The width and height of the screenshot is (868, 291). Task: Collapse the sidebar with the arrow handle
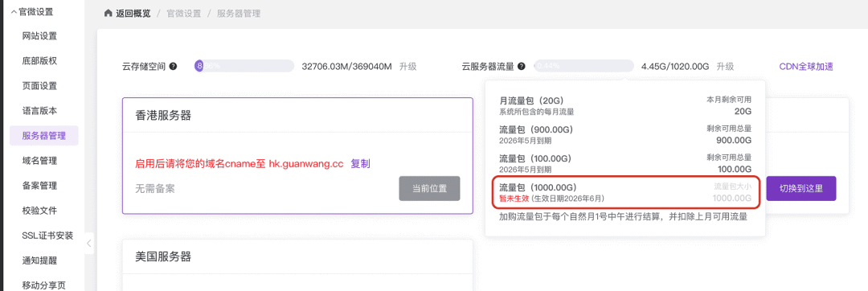[89, 243]
